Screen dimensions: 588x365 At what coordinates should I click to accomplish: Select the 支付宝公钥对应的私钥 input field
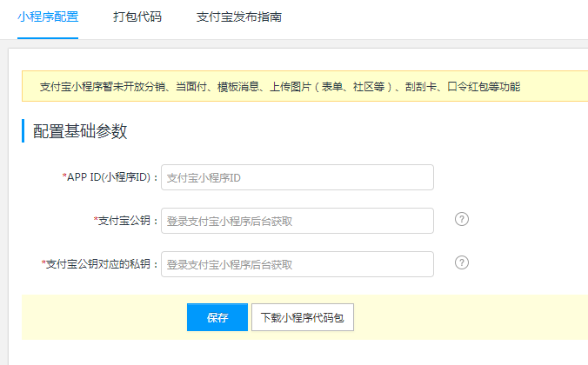[297, 264]
